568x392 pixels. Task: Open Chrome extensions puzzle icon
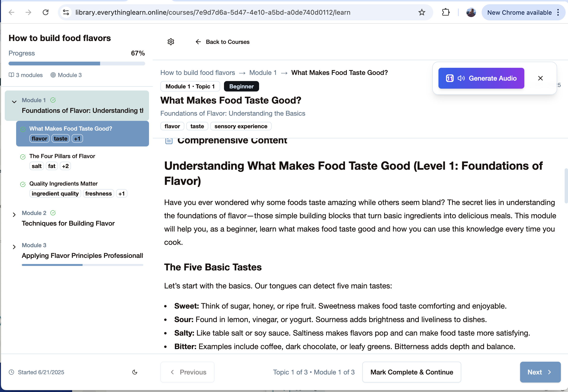point(446,12)
